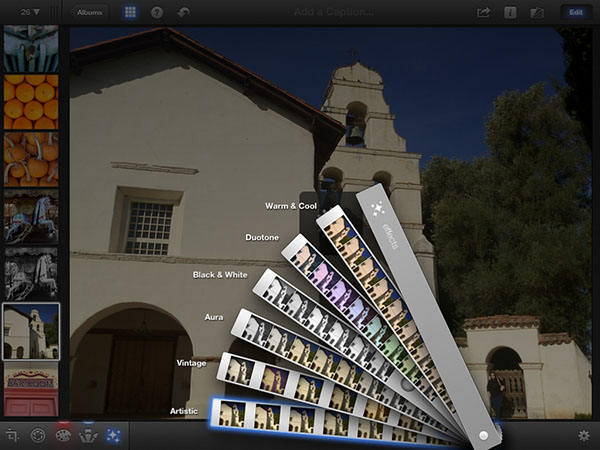Click the effects cover strip of the fan
This screenshot has width=600, height=450.
pyautogui.click(x=427, y=315)
